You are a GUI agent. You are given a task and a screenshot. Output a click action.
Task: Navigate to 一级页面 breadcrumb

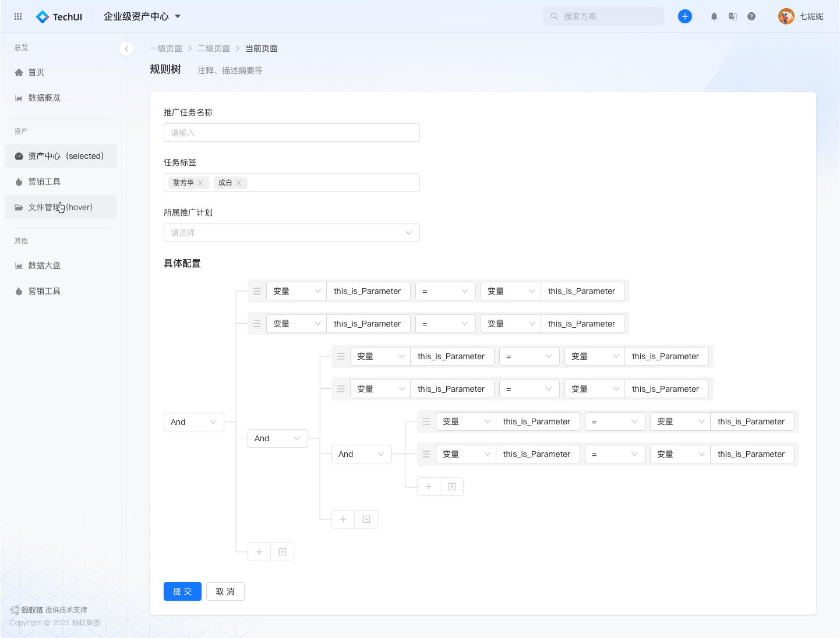pos(166,48)
